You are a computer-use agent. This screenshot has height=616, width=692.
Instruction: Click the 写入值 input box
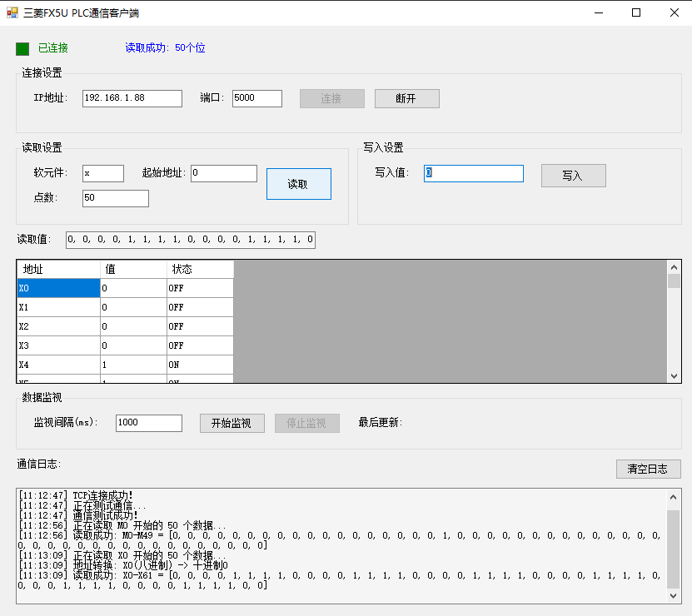[x=472, y=173]
